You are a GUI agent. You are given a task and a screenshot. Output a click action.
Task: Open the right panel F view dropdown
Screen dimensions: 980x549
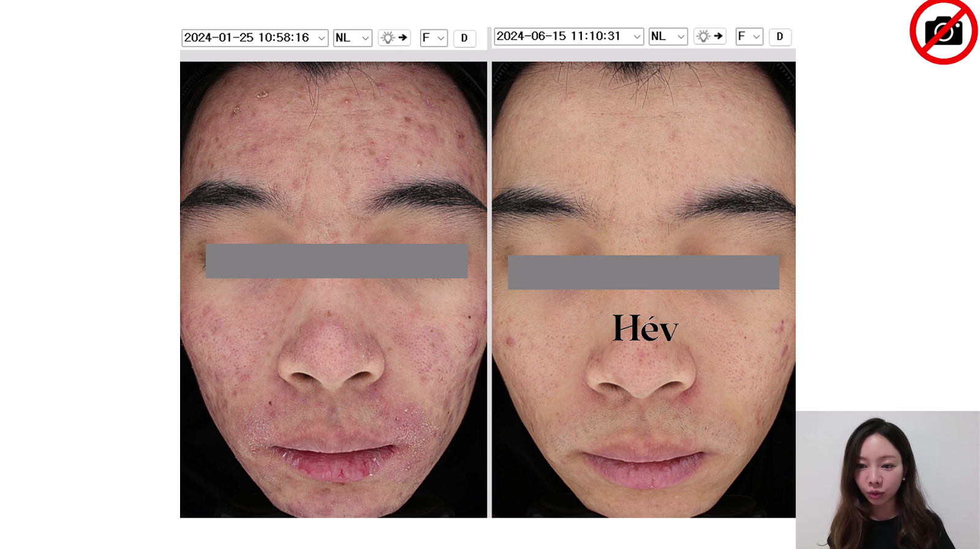tap(749, 37)
